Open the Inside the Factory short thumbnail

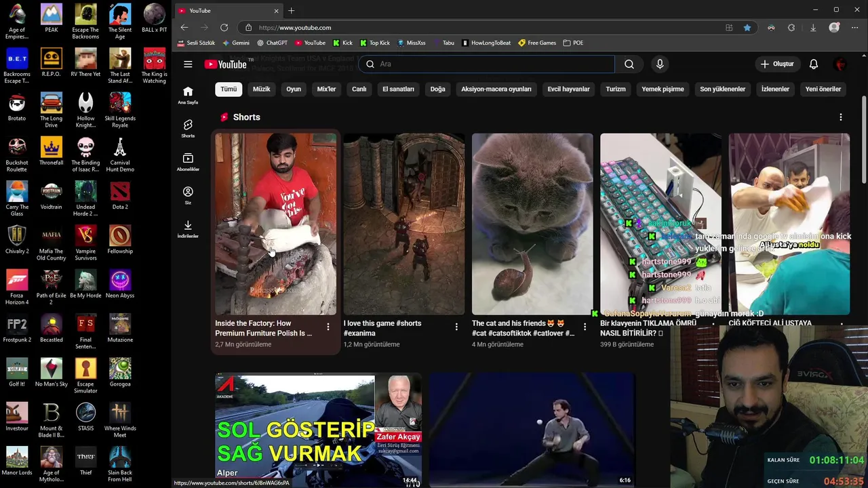click(x=275, y=224)
